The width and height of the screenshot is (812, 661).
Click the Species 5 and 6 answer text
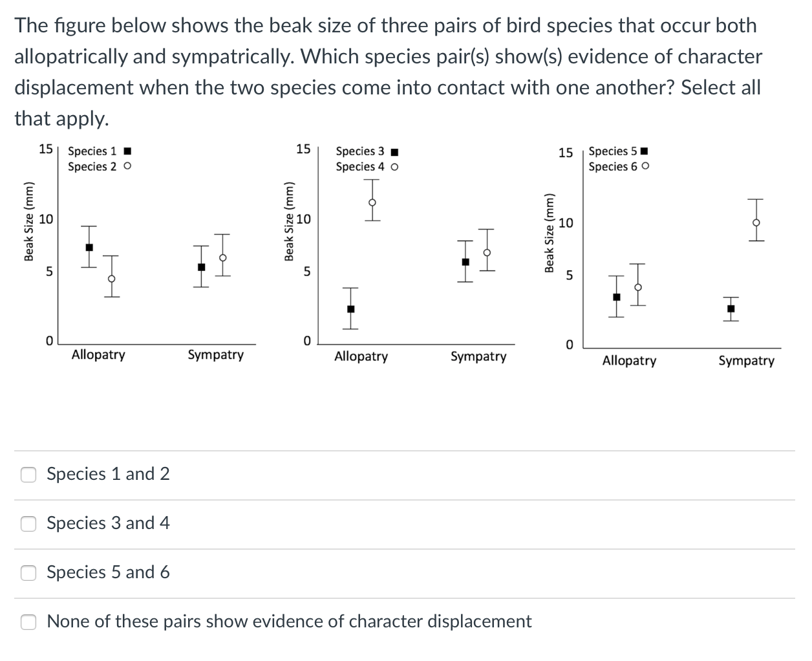(x=107, y=572)
